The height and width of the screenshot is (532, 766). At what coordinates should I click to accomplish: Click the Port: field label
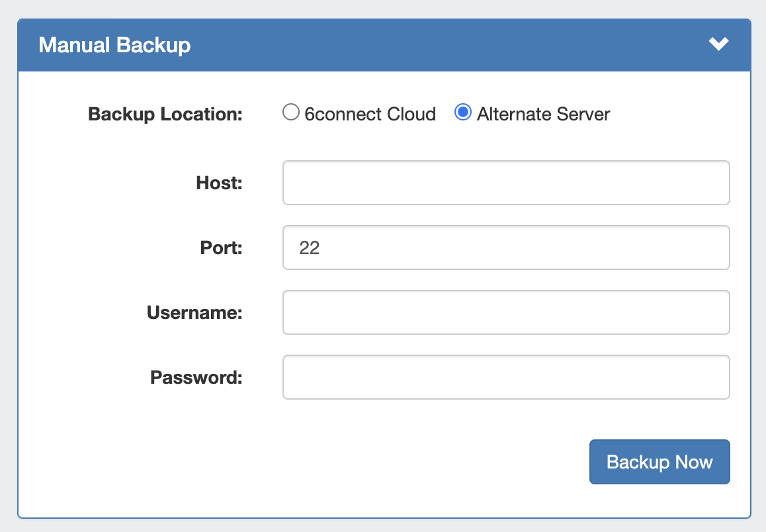221,248
